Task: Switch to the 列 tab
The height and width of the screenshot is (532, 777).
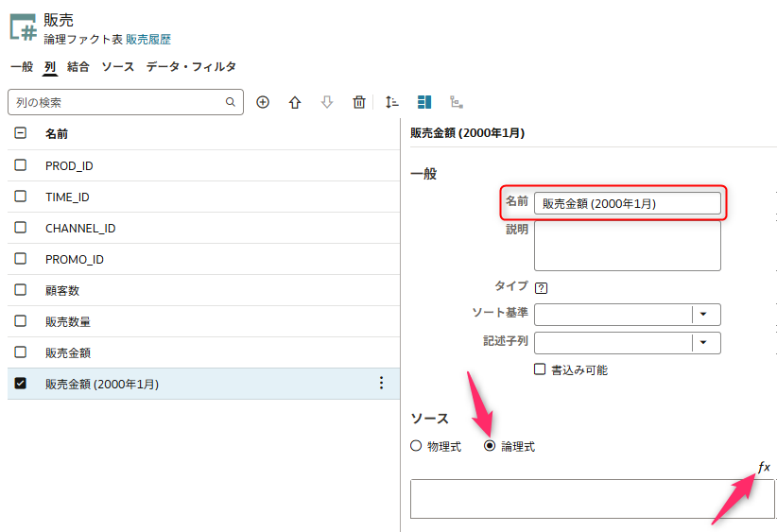Action: click(x=50, y=66)
